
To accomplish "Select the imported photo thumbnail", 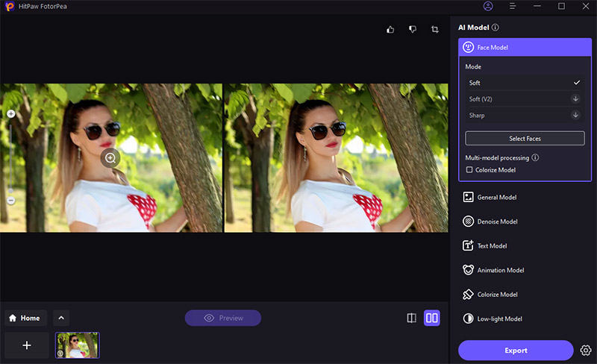I will pyautogui.click(x=78, y=345).
